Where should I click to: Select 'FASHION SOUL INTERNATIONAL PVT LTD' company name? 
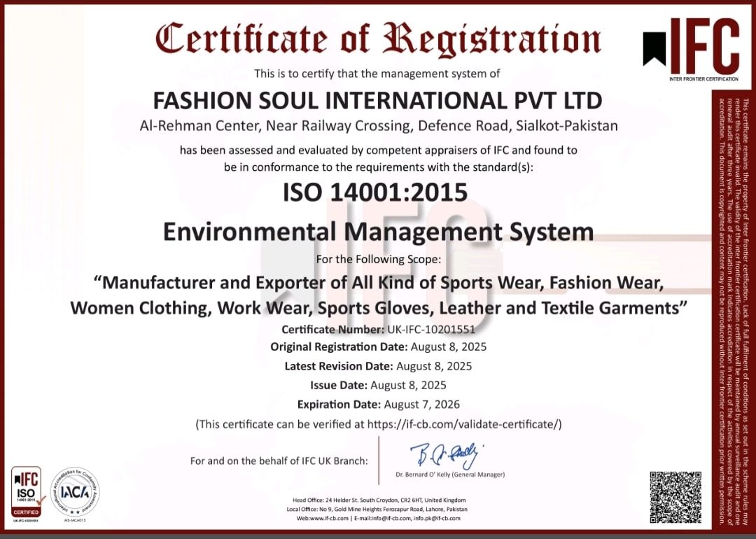click(377, 101)
